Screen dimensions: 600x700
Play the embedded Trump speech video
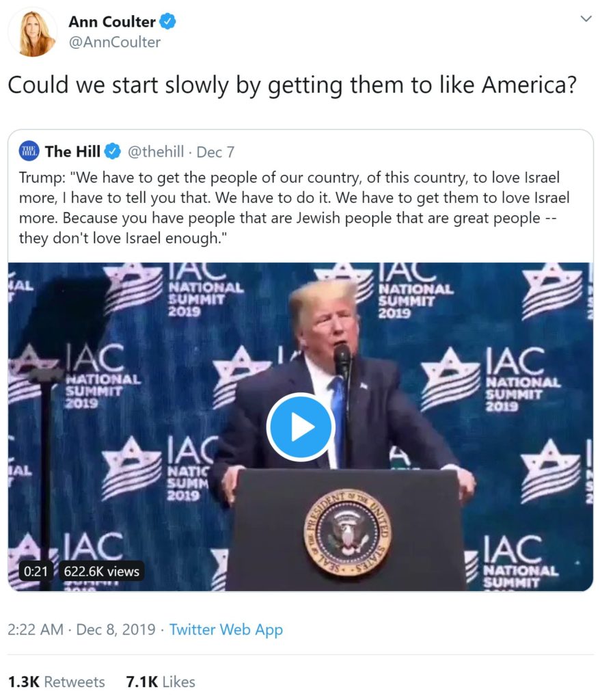tap(301, 427)
